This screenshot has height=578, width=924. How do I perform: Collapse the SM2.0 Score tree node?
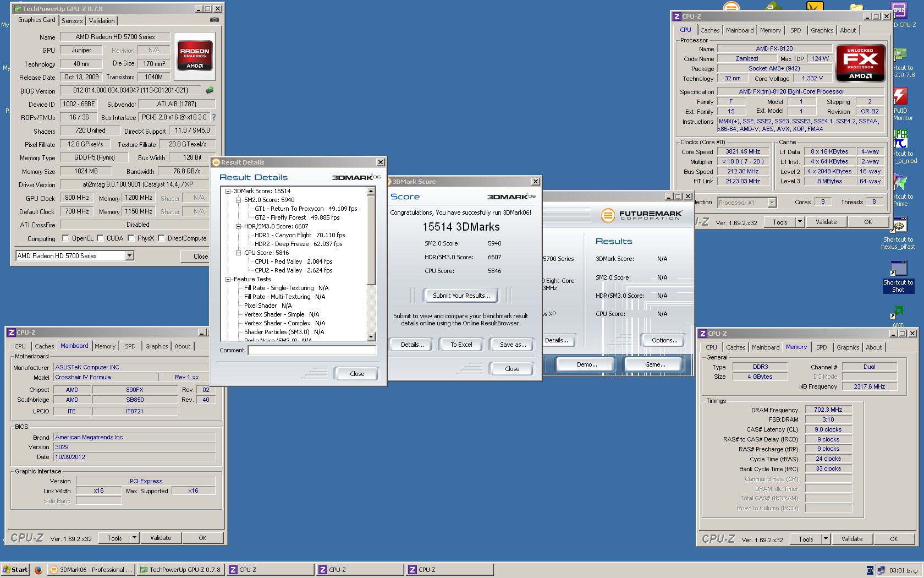point(239,200)
